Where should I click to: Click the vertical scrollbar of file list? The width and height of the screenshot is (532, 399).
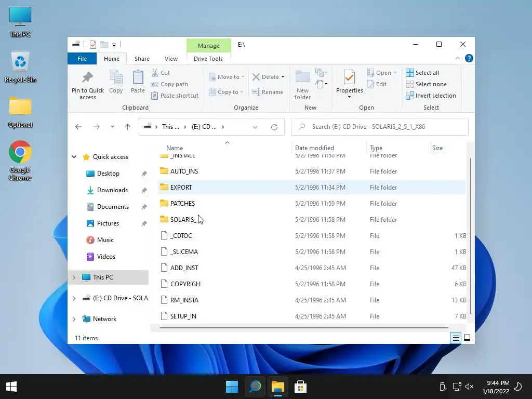470,236
